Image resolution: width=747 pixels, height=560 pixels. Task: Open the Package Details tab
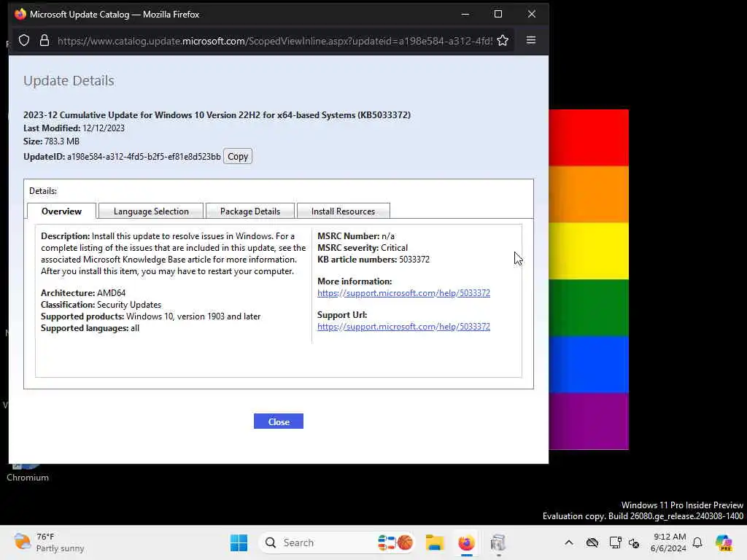tap(250, 211)
